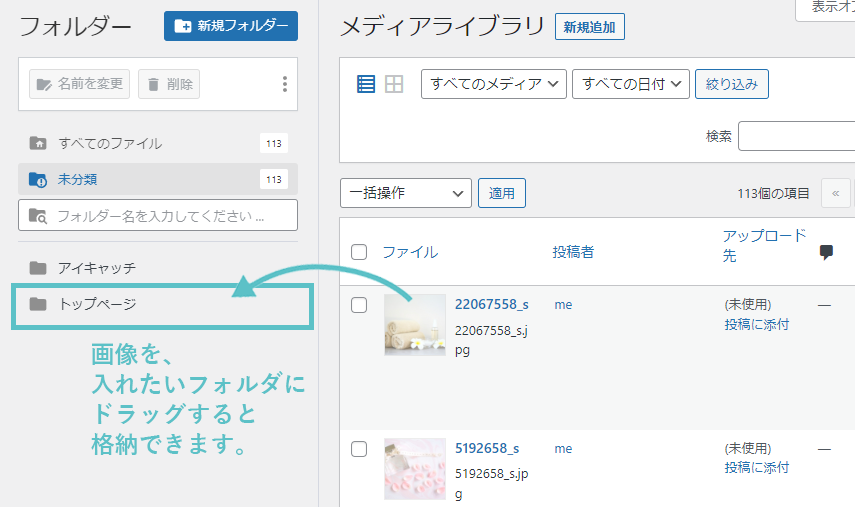Go to first page arrows button
Image resolution: width=855 pixels, height=507 pixels.
pos(835,193)
